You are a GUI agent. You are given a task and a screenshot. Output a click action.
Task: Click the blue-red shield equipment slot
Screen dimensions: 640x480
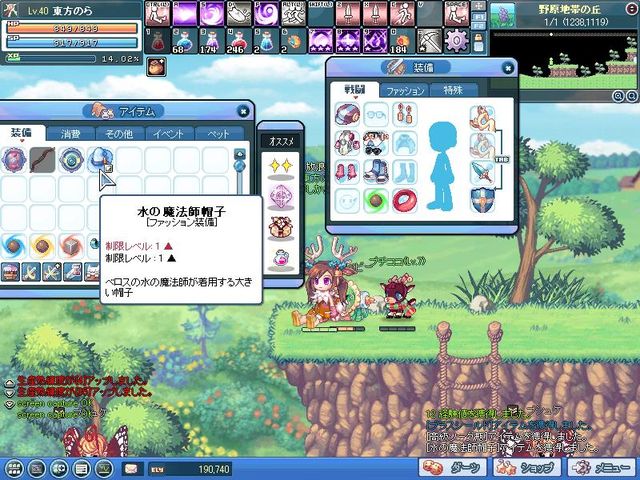[482, 200]
